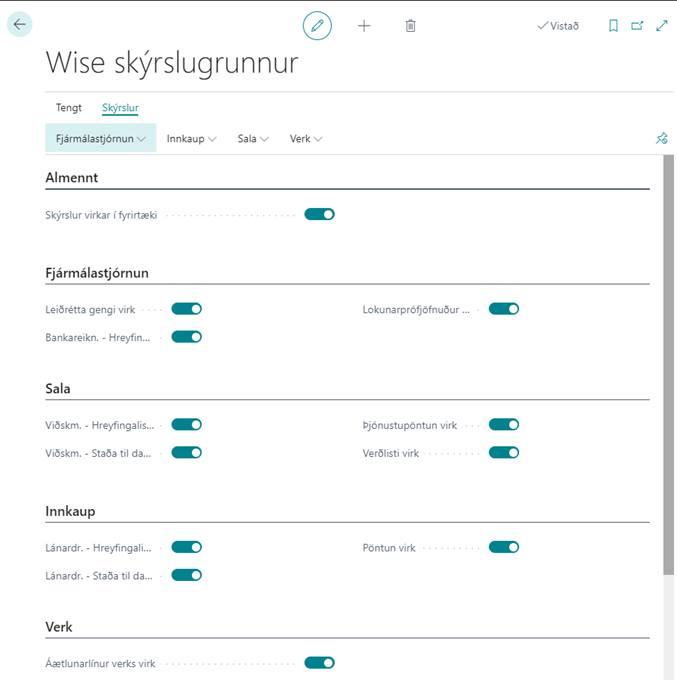This screenshot has height=680, width=677.
Task: Click the back arrow button
Action: pyautogui.click(x=20, y=25)
